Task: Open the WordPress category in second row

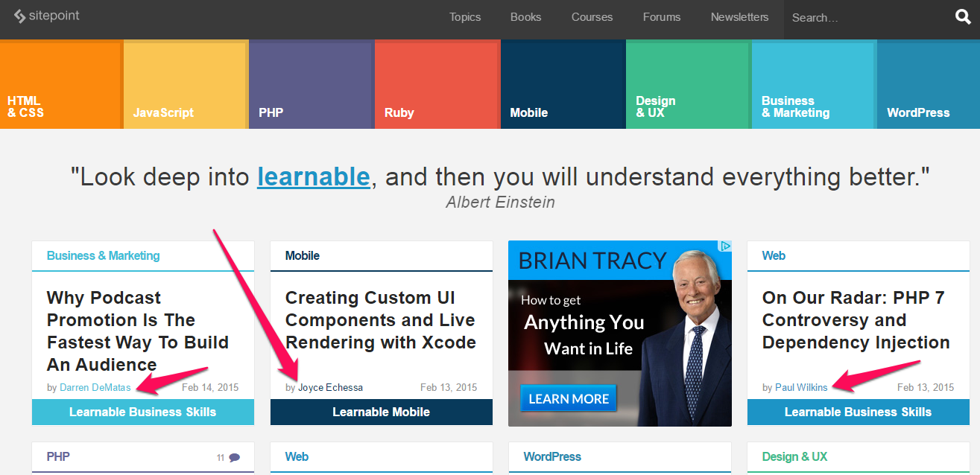Action: (x=552, y=456)
